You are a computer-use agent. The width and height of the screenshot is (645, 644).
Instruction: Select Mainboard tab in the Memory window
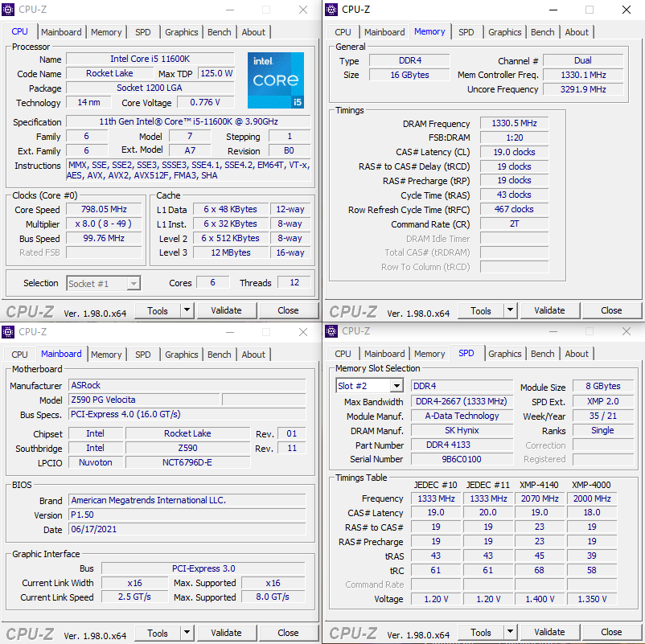click(384, 32)
